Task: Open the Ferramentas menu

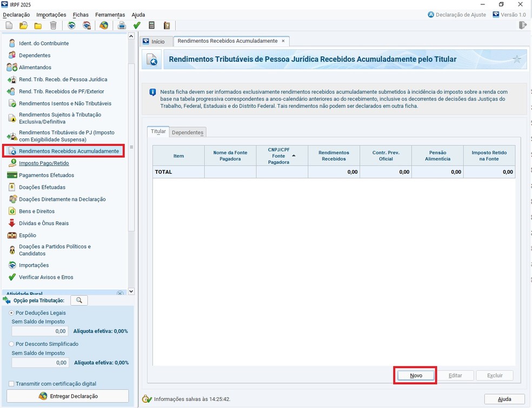Action: pos(110,15)
